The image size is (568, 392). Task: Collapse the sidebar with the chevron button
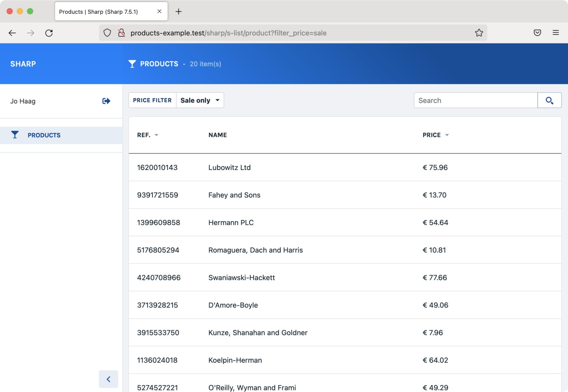108,379
